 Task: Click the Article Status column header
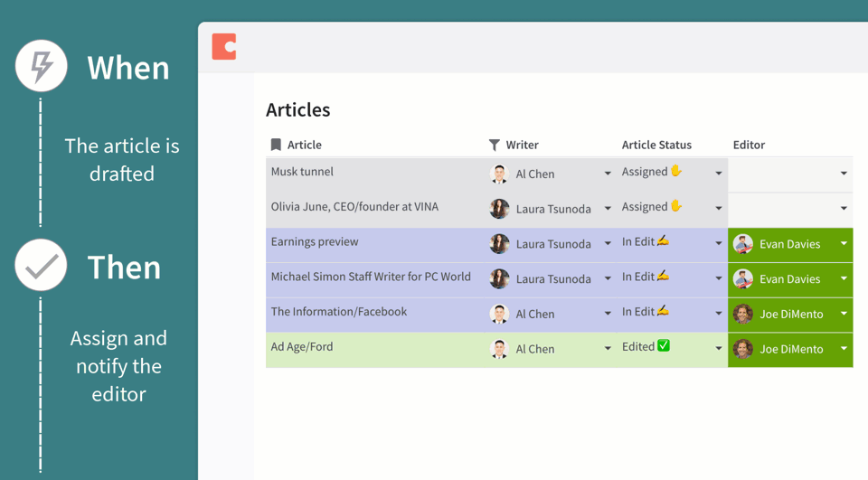tap(656, 145)
